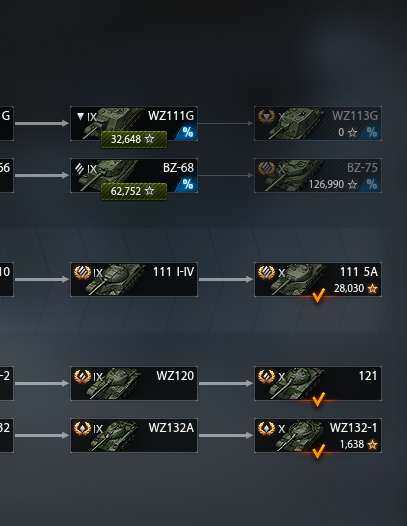Click the heavy tank class icon on 111 1-IV
Image resolution: width=407 pixels, height=526 pixels.
click(82, 272)
